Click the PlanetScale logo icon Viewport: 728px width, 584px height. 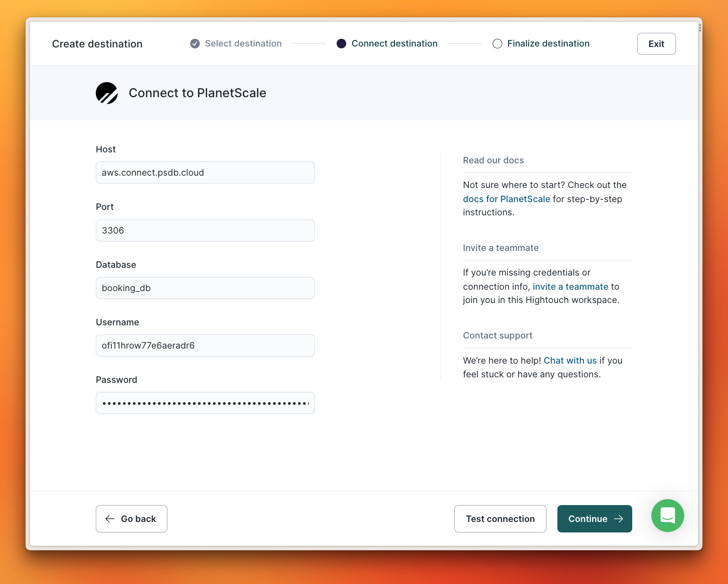point(107,93)
